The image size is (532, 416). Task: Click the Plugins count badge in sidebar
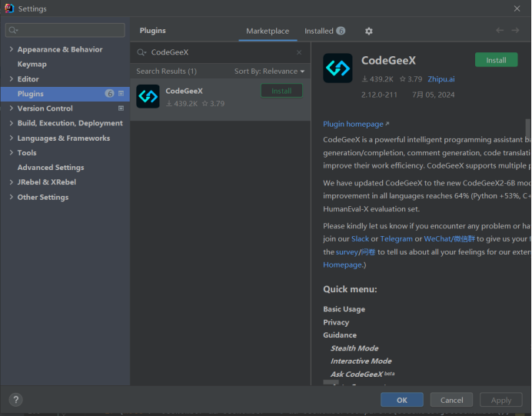tap(109, 93)
